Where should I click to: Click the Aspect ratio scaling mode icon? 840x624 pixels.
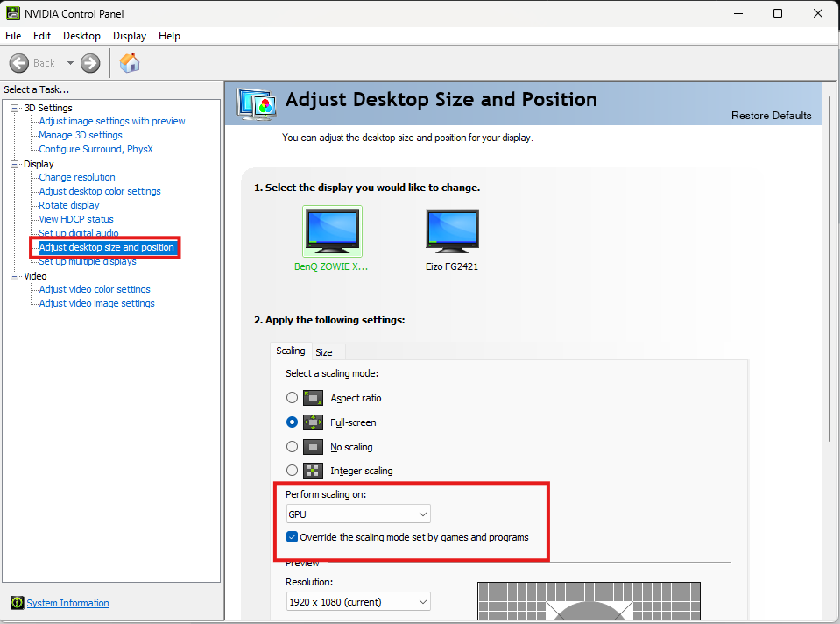click(x=313, y=398)
